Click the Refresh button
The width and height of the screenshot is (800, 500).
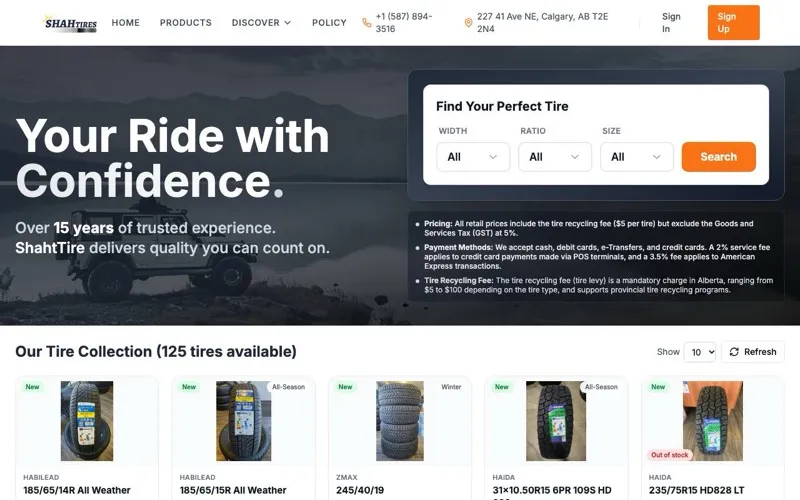(x=753, y=352)
